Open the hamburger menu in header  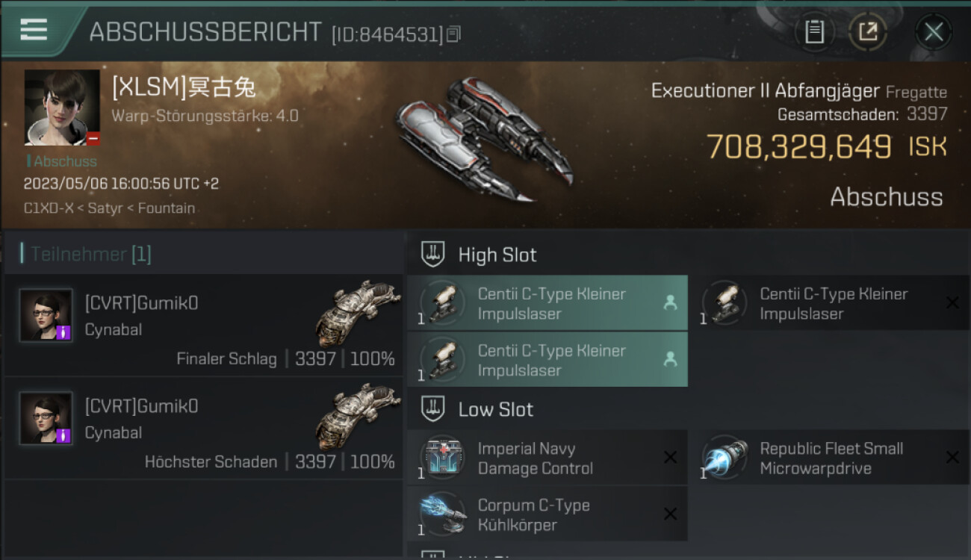pos(34,30)
